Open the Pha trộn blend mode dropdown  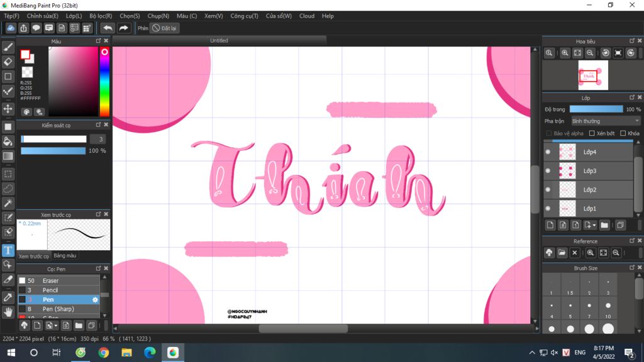pyautogui.click(x=606, y=121)
